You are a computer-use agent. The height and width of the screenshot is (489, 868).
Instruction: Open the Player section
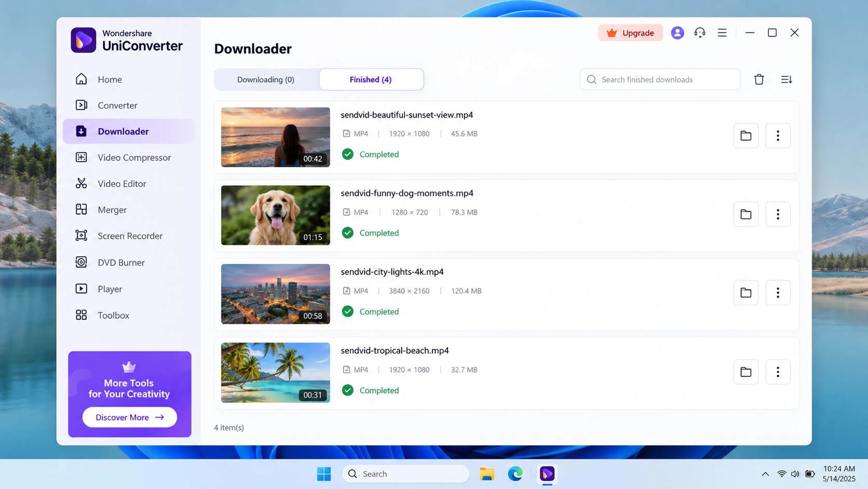129,289
